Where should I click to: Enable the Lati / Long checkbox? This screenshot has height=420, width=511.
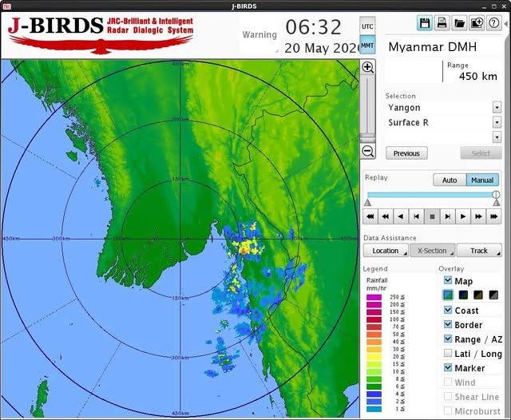coord(448,353)
